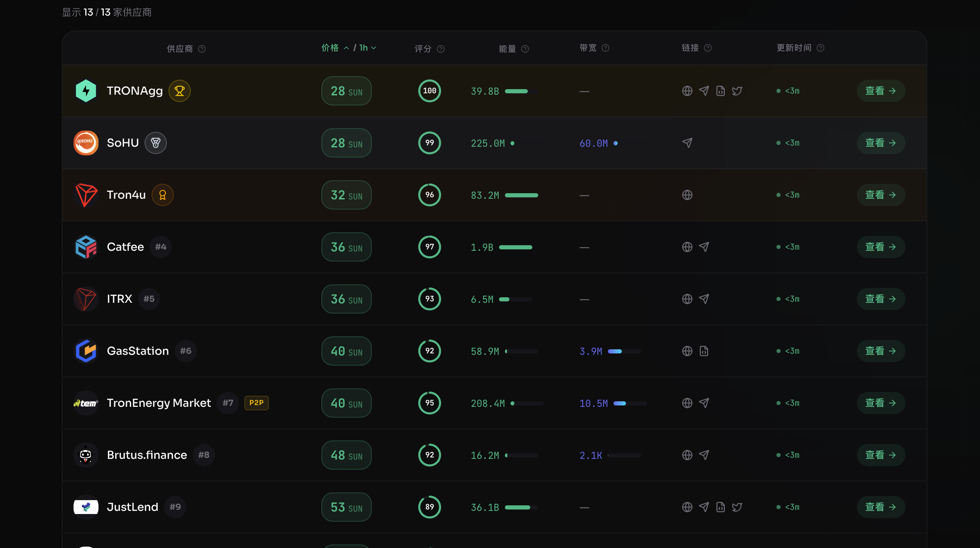Screen dimensions: 980x548
Task: Click TronEnergy Market energy value 208.4M
Action: coord(488,403)
